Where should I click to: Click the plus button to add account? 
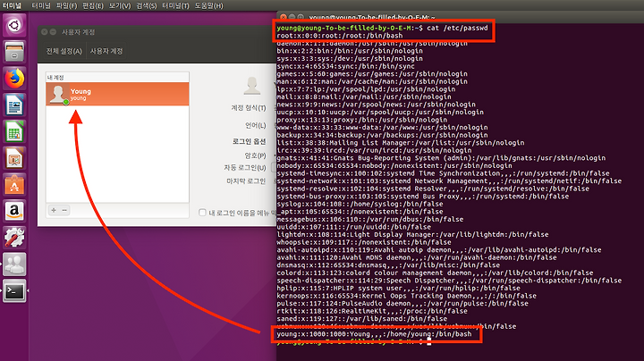pyautogui.click(x=54, y=210)
